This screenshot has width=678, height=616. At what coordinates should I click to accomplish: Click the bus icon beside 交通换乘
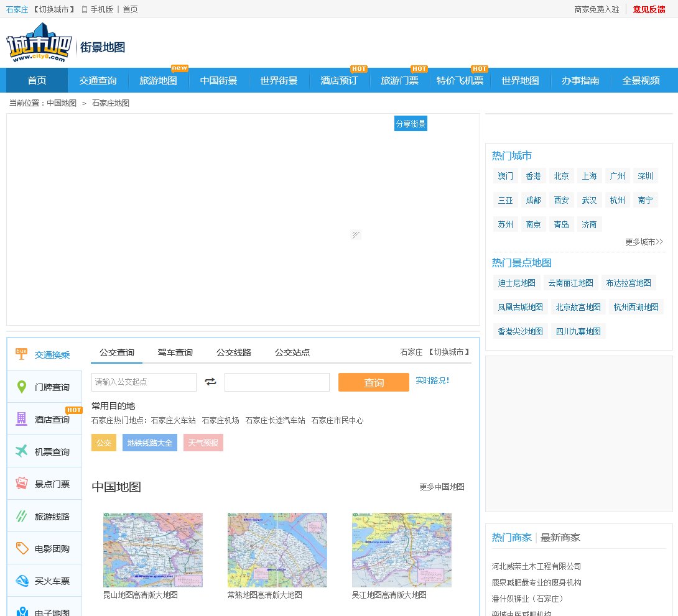click(x=22, y=354)
